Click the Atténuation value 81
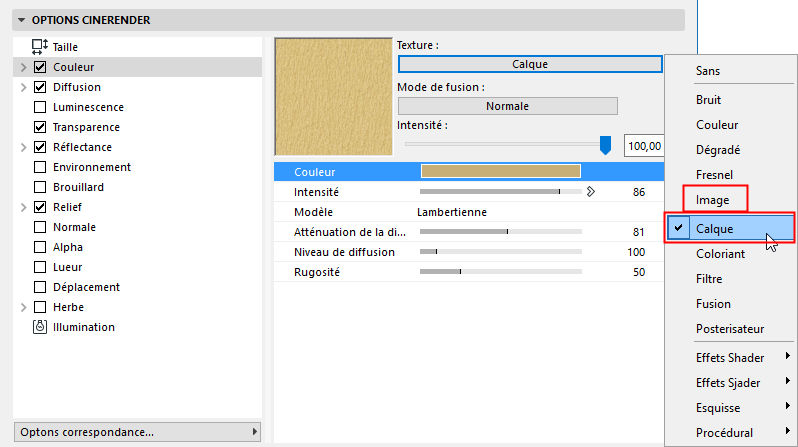The width and height of the screenshot is (798, 447). pyautogui.click(x=639, y=232)
